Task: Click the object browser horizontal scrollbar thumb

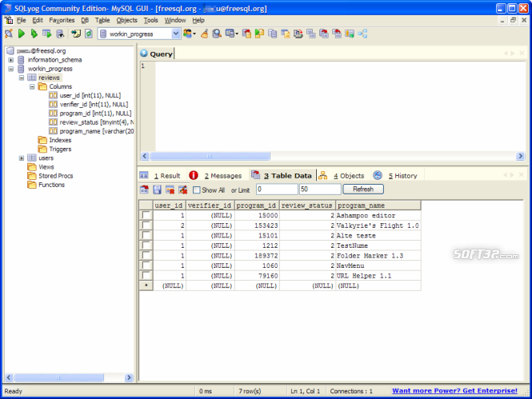Action: click(x=58, y=377)
